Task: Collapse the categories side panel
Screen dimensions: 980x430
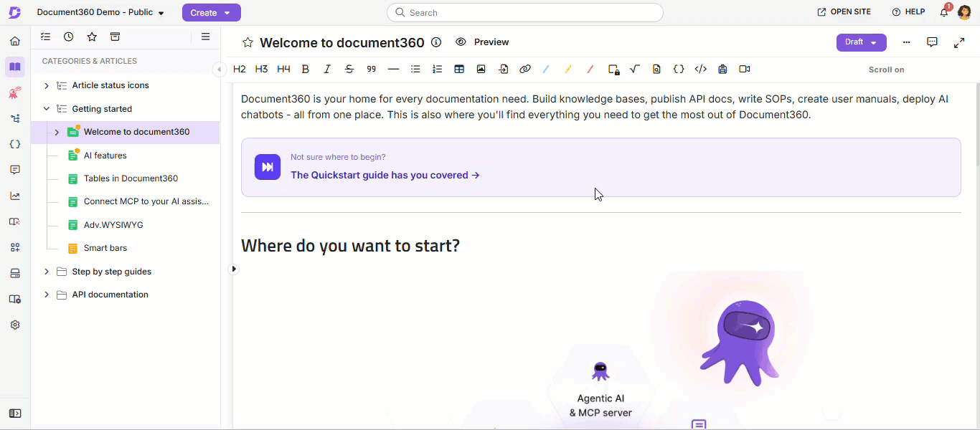Action: 219,70
